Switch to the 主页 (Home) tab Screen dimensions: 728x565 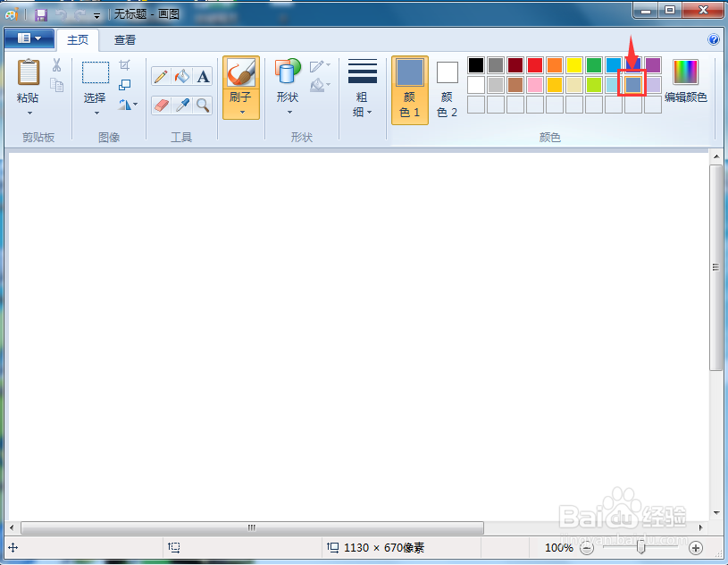[x=78, y=40]
